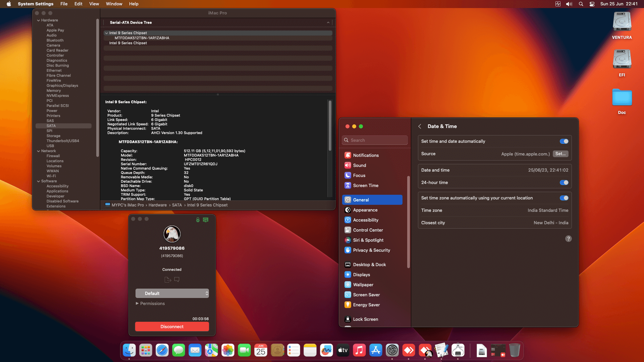Open the chat bubble icon in AnyDesk
This screenshot has height=362, width=644.
pos(177,280)
